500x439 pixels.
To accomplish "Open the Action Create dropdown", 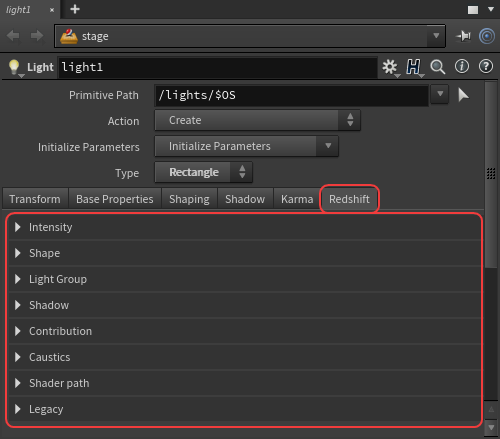I will pos(257,120).
